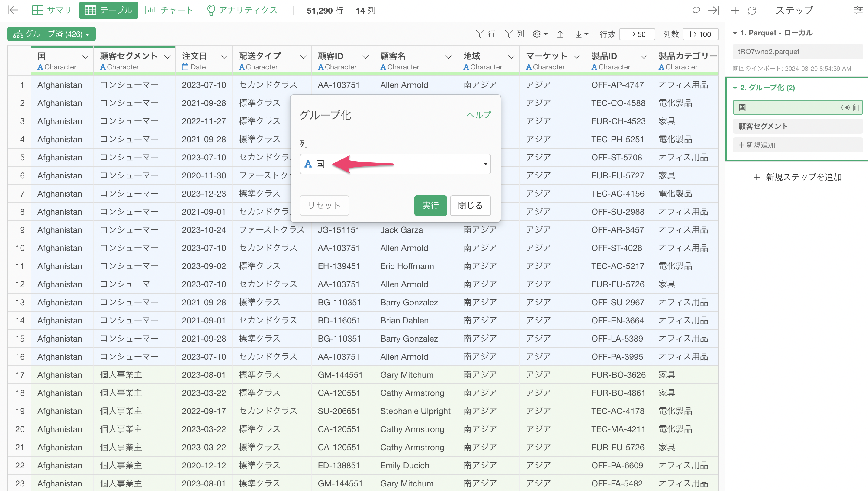This screenshot has height=491, width=868.
Task: Click the refresh steps icon
Action: pyautogui.click(x=752, y=11)
